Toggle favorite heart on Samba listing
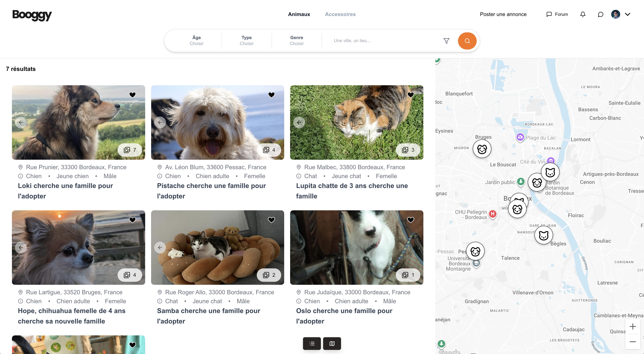Image resolution: width=644 pixels, height=354 pixels. point(272,220)
